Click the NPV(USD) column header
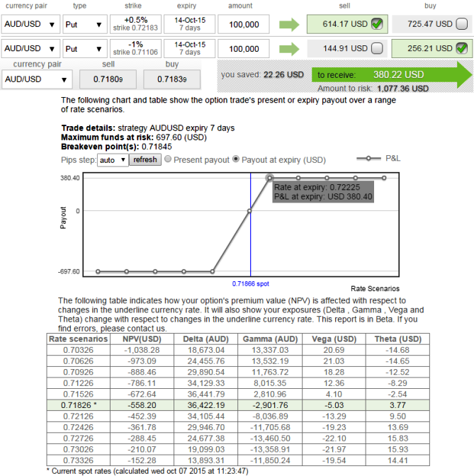The height and width of the screenshot is (476, 474). coord(142,339)
